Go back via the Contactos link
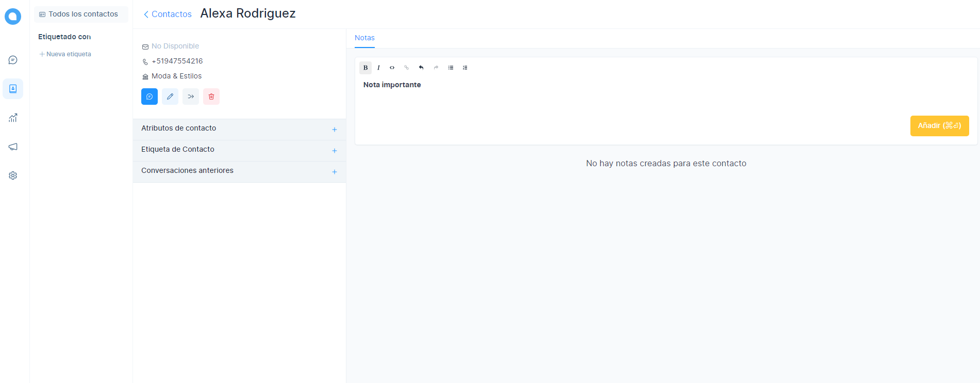Image resolution: width=980 pixels, height=383 pixels. (x=168, y=14)
